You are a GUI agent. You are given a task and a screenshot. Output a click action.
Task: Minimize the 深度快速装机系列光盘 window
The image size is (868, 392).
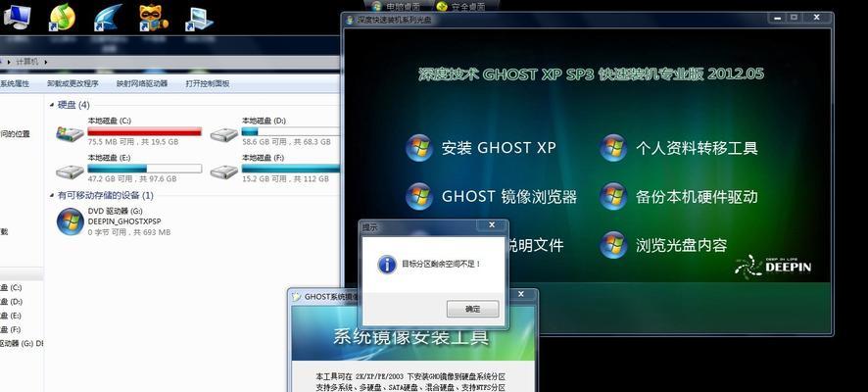778,18
